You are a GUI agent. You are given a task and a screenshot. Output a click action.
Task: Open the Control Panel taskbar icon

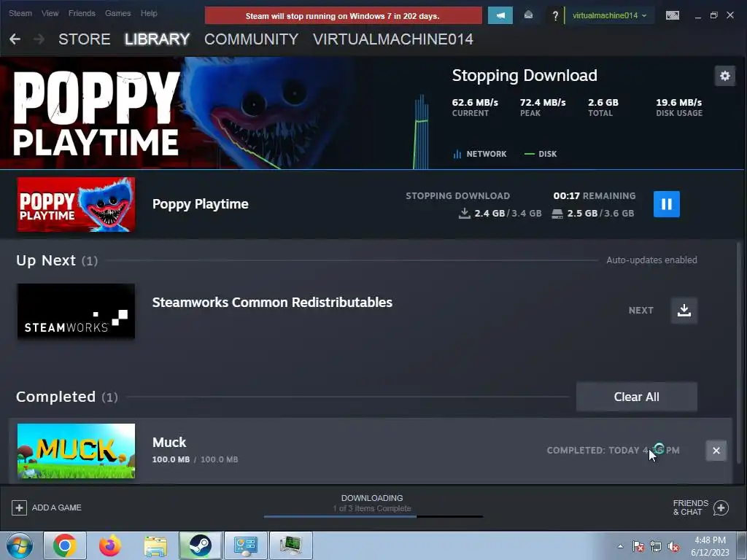246,545
